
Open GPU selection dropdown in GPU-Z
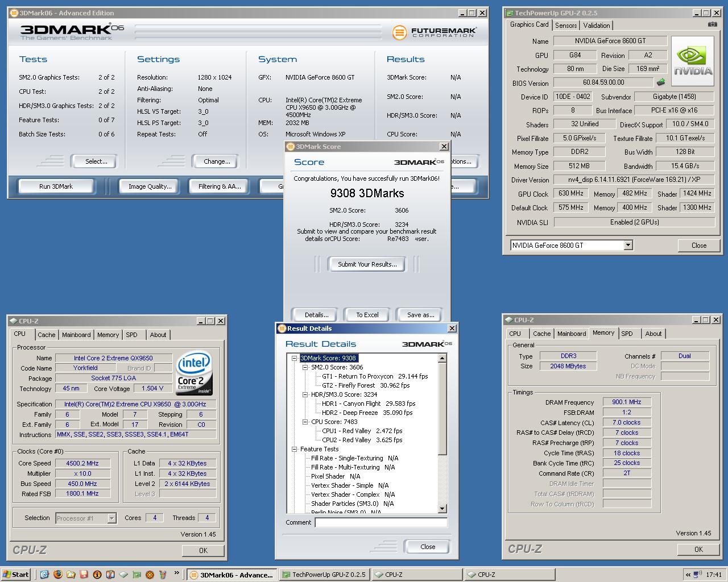pos(628,245)
